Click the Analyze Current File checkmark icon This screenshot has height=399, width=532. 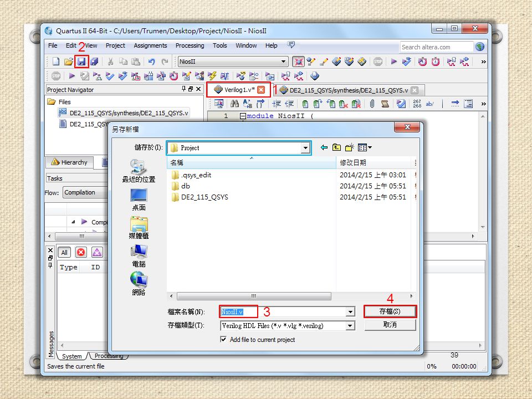pos(401,104)
